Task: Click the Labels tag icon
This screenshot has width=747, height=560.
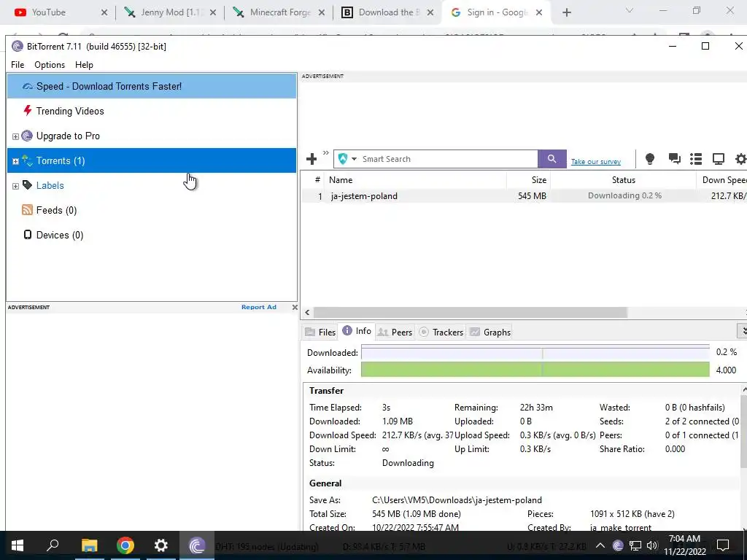Action: click(x=27, y=185)
